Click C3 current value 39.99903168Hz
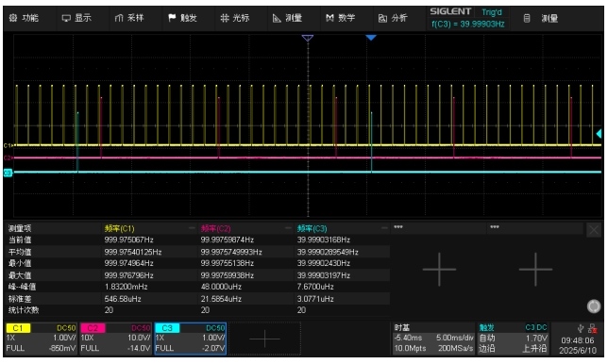Viewport: 608px width, 364px height. tap(324, 240)
